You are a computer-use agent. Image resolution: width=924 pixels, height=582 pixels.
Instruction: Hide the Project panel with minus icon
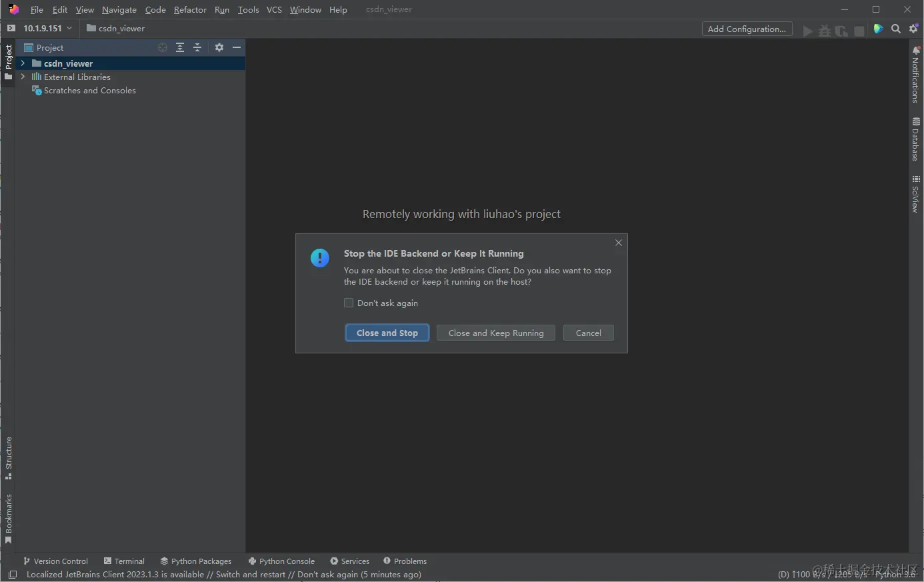pos(236,47)
